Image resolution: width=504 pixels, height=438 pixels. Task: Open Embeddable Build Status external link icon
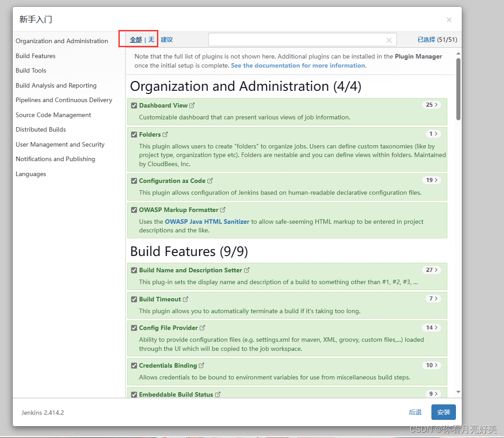tap(218, 394)
